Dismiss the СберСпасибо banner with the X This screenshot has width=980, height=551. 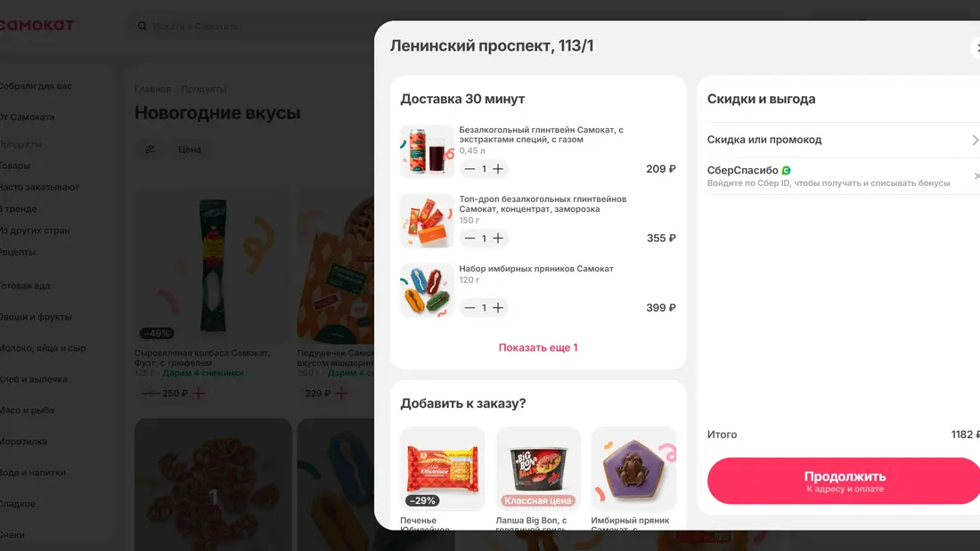point(975,174)
